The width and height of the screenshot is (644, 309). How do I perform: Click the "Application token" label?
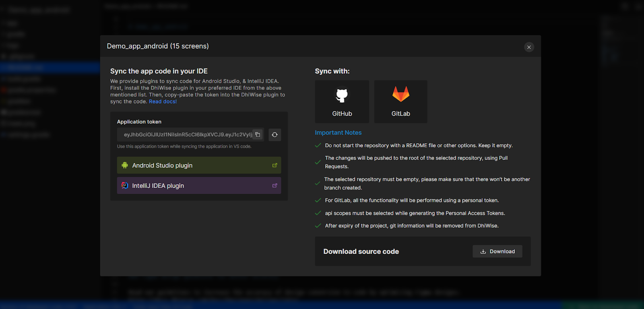click(139, 122)
